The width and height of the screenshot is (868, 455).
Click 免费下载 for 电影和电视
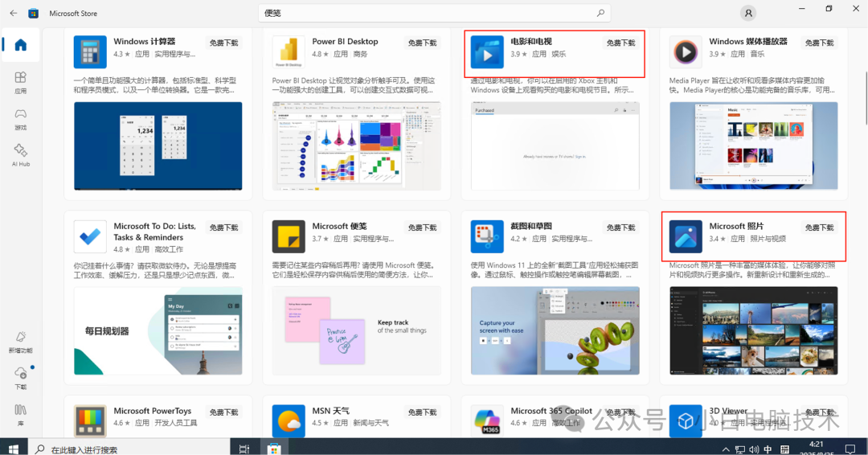point(620,43)
